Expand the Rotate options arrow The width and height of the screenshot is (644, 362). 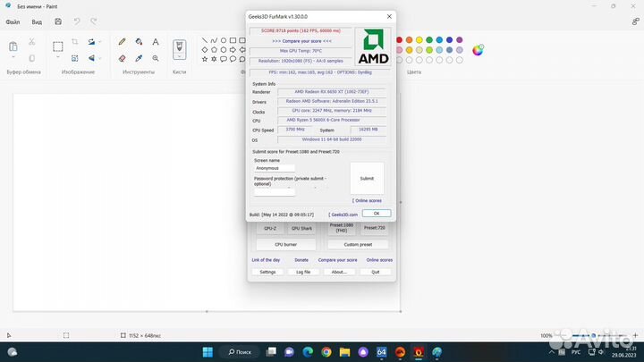click(100, 42)
